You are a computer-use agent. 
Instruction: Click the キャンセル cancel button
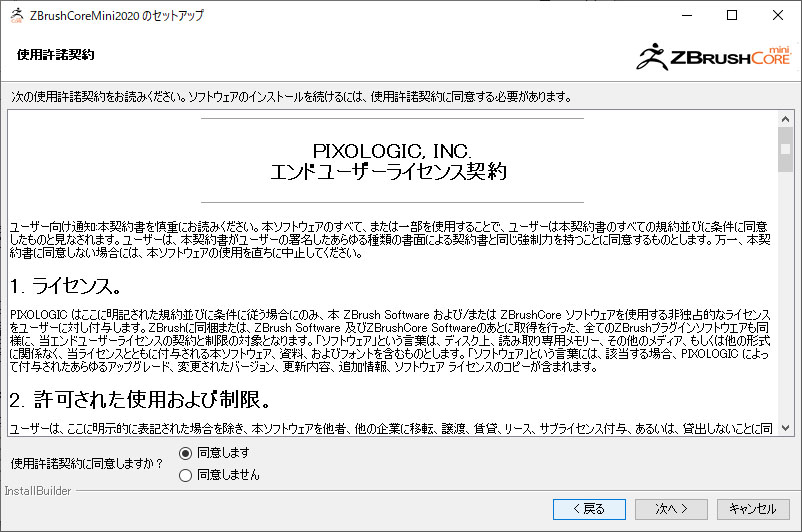[x=753, y=509]
